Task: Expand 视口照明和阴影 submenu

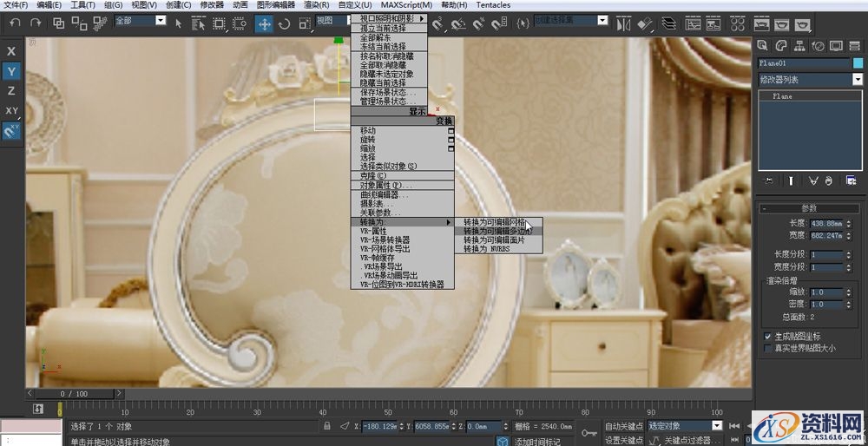Action: 389,18
